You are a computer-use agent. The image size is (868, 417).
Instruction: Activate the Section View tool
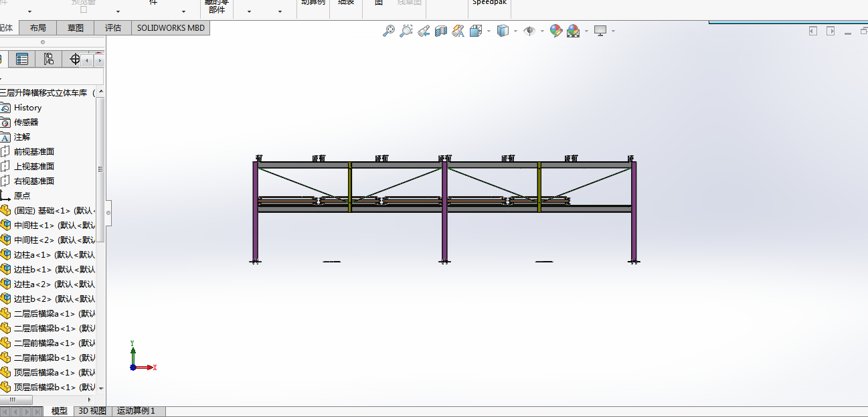440,31
